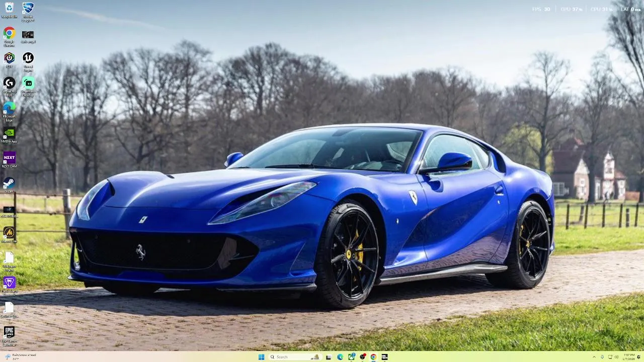
Task: Open the Macro Link desktop shortcut
Action: point(9,234)
